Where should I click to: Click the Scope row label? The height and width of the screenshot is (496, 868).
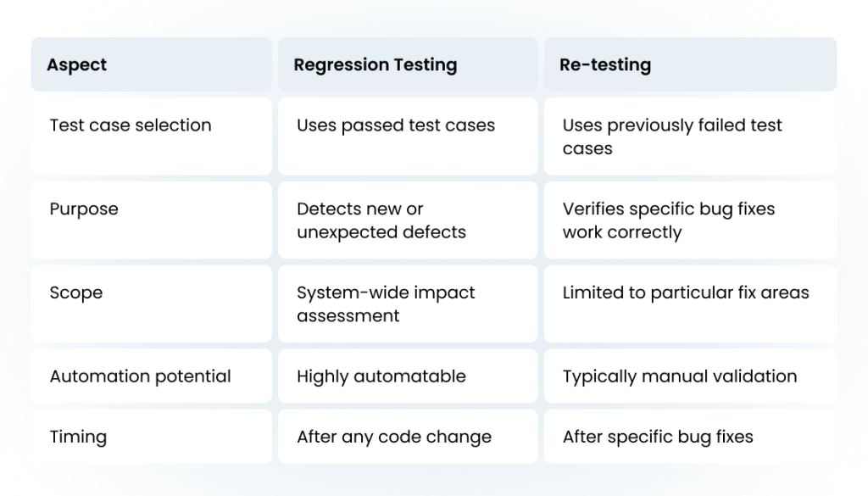pos(151,304)
